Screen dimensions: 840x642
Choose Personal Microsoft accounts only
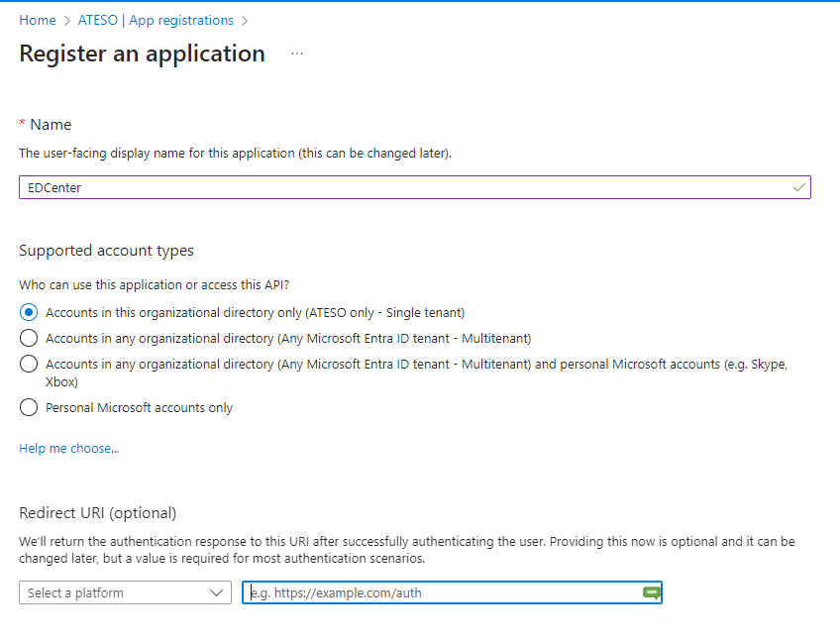tap(29, 407)
